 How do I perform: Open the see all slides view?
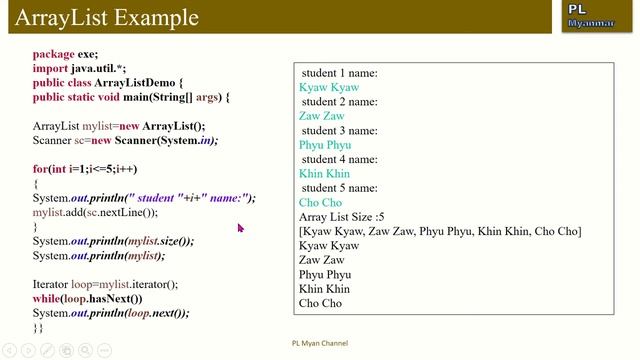[x=67, y=350]
